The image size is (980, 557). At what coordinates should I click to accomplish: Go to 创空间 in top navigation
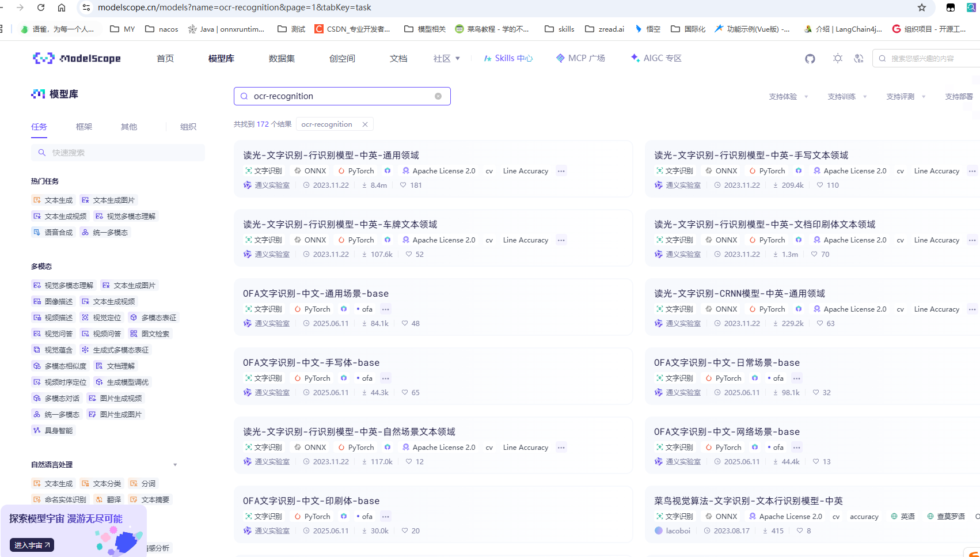(342, 59)
